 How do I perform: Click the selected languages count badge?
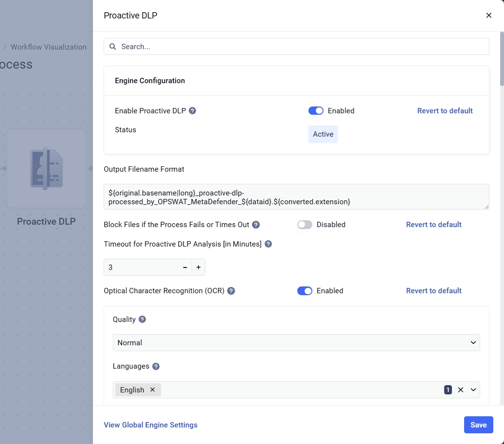point(448,390)
